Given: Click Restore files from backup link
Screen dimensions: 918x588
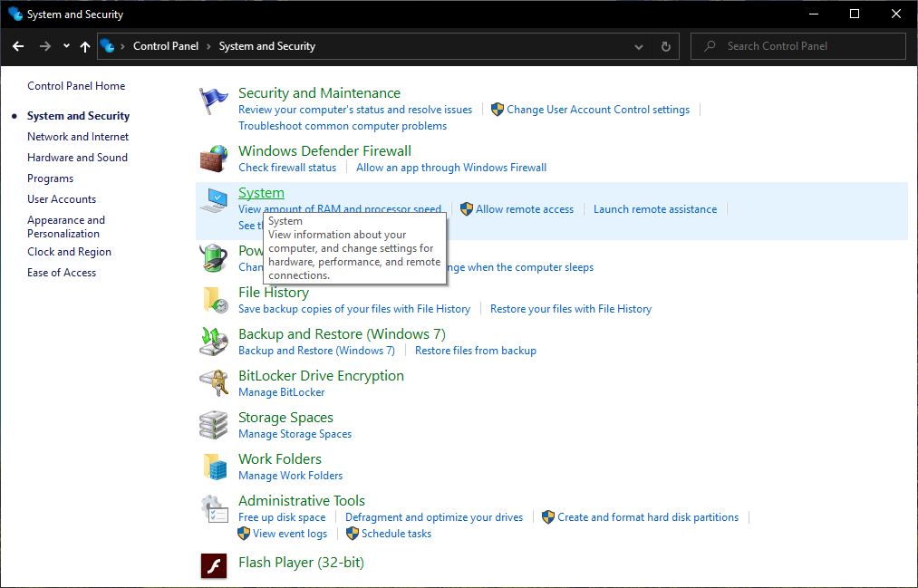Looking at the screenshot, I should click(476, 351).
